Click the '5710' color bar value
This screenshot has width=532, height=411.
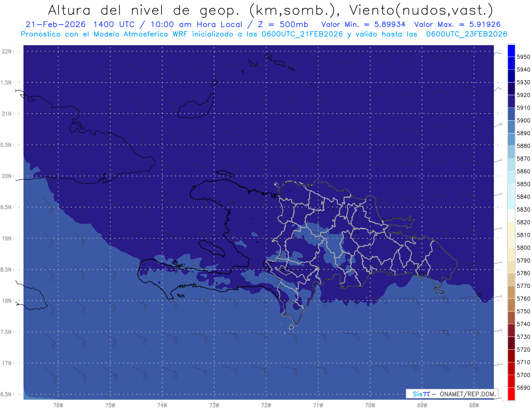[x=524, y=362]
